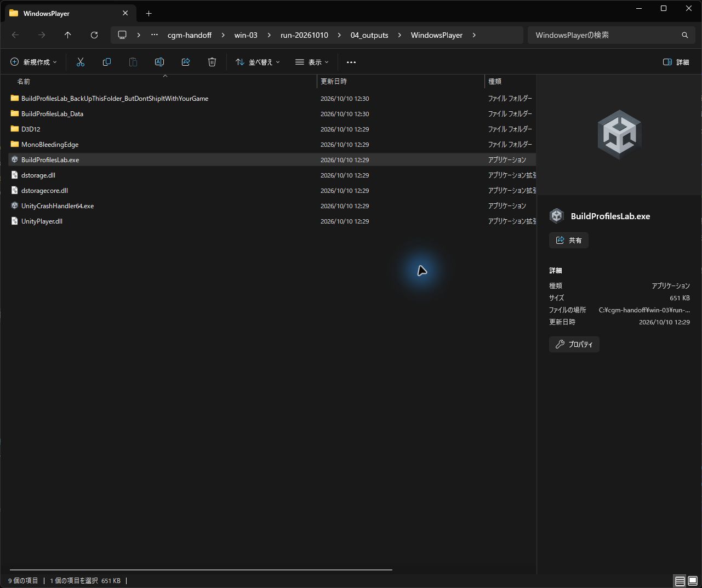Click the Rename icon in toolbar
702x588 pixels.
(x=159, y=62)
